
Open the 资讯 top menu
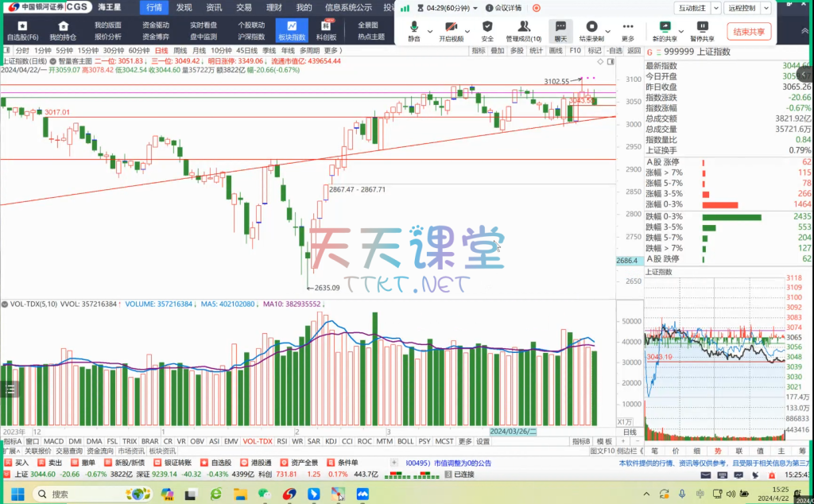coord(214,7)
